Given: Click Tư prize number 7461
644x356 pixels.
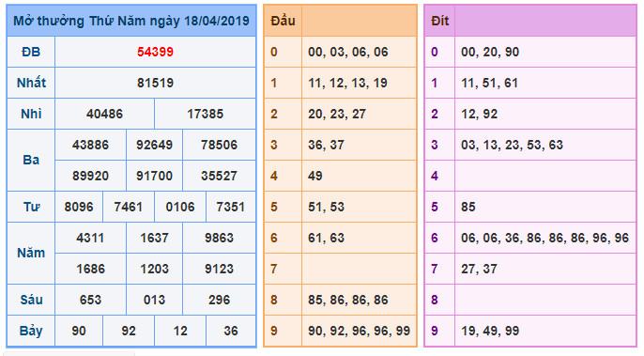Looking at the screenshot, I should pos(129,207).
